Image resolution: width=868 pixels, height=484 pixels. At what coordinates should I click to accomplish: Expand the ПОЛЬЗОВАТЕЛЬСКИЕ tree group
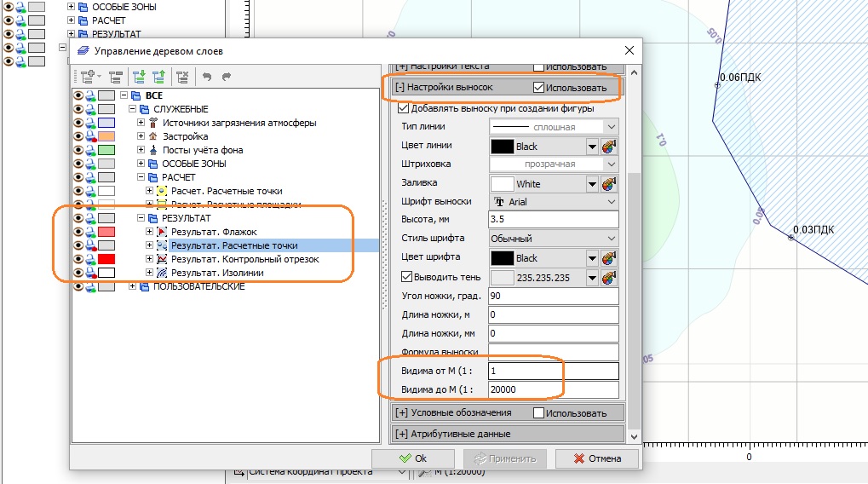point(133,286)
